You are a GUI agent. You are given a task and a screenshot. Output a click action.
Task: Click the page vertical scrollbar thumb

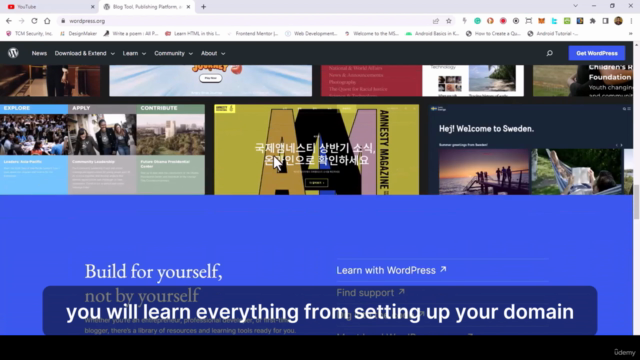coord(636,202)
